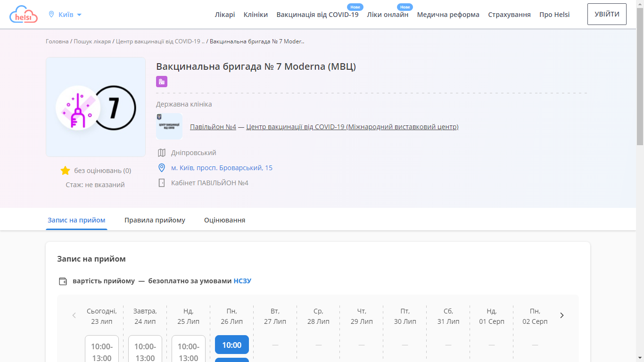Click the Helsi cloud logo
Viewport: 644px width, 362px height.
coord(24,14)
